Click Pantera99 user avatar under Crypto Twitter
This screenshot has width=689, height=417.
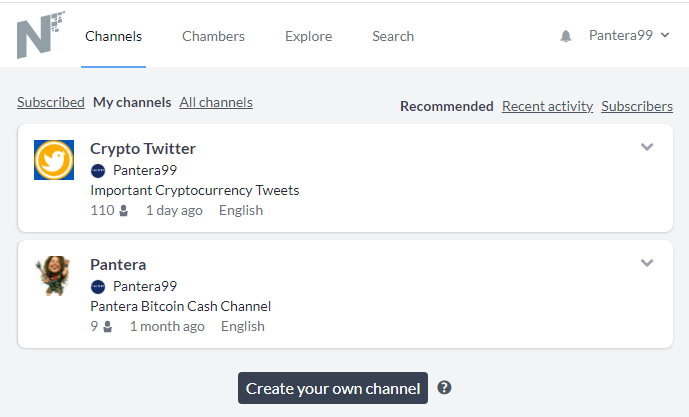coord(98,171)
